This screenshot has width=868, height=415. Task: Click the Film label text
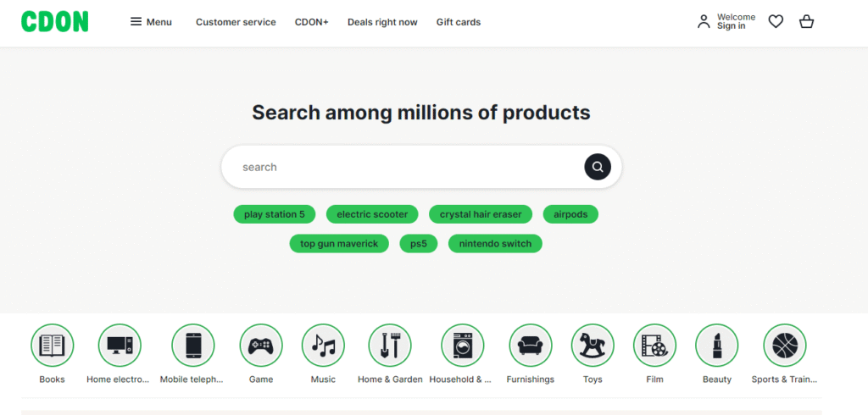(x=655, y=379)
